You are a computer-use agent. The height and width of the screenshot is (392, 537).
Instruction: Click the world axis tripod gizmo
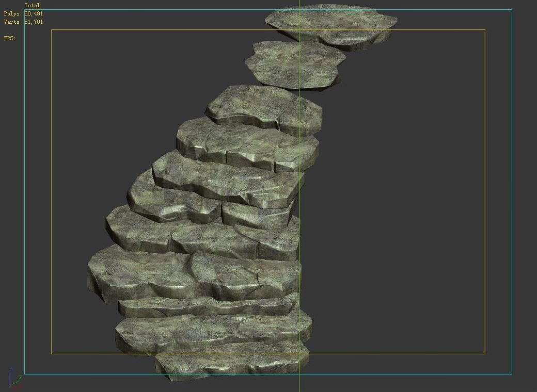[x=15, y=380]
